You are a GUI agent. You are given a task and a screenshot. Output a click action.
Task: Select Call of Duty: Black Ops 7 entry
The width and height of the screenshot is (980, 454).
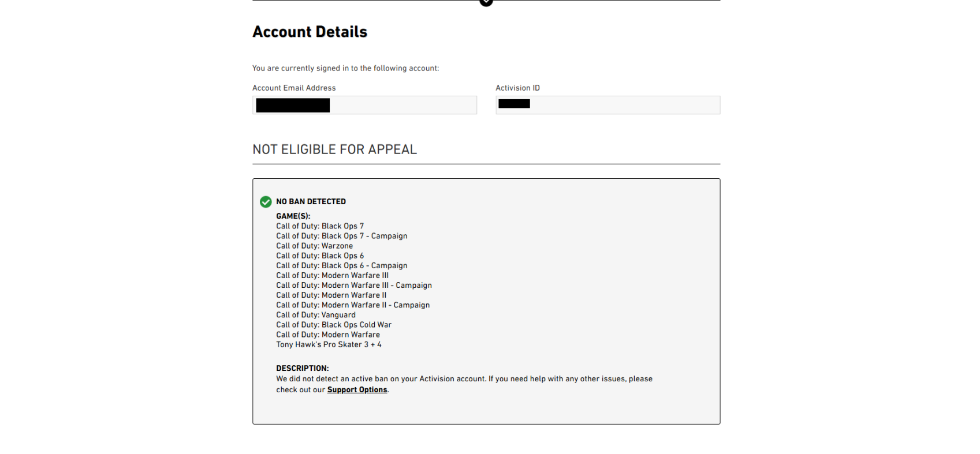[x=320, y=226]
